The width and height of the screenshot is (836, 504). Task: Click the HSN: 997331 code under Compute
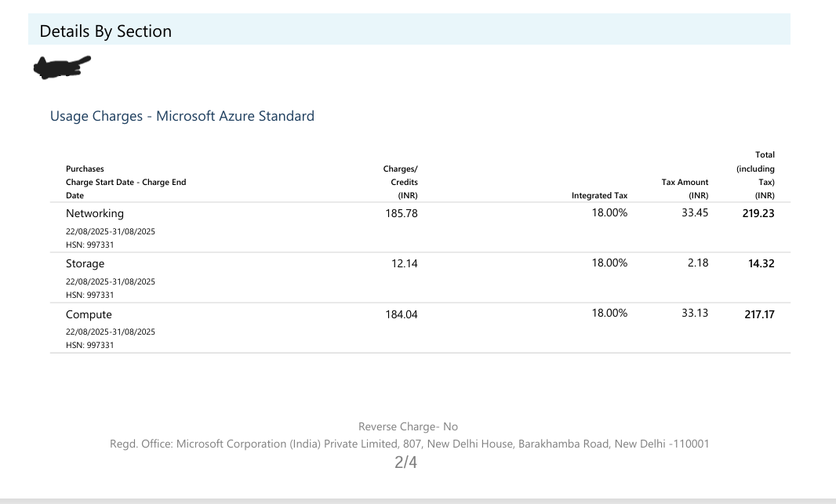click(x=89, y=345)
